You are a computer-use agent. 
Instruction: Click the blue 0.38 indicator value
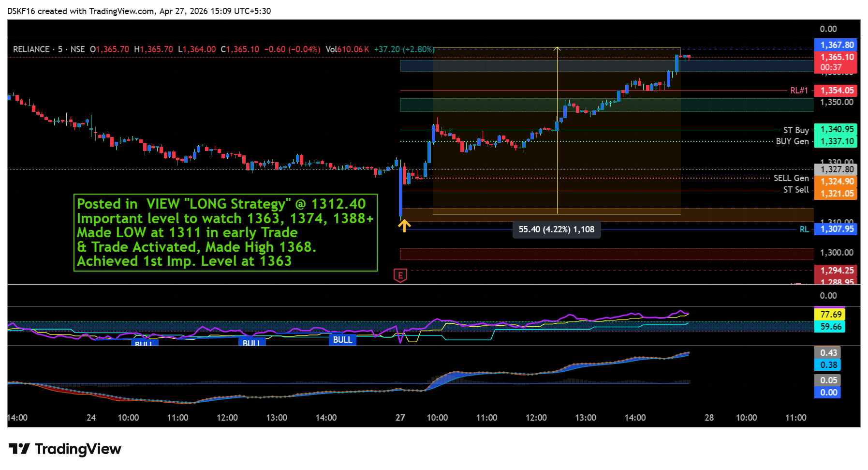[x=828, y=365]
